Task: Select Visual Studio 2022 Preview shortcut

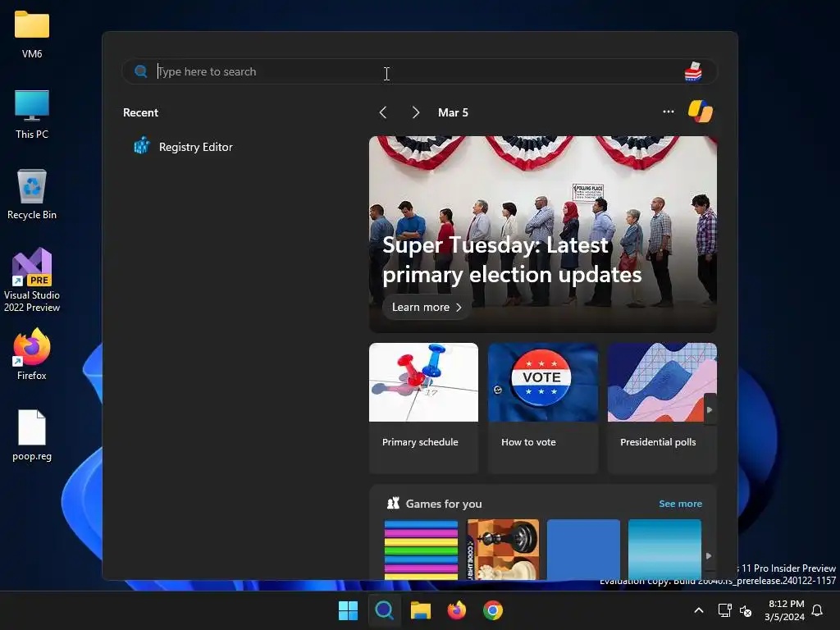Action: click(x=32, y=280)
